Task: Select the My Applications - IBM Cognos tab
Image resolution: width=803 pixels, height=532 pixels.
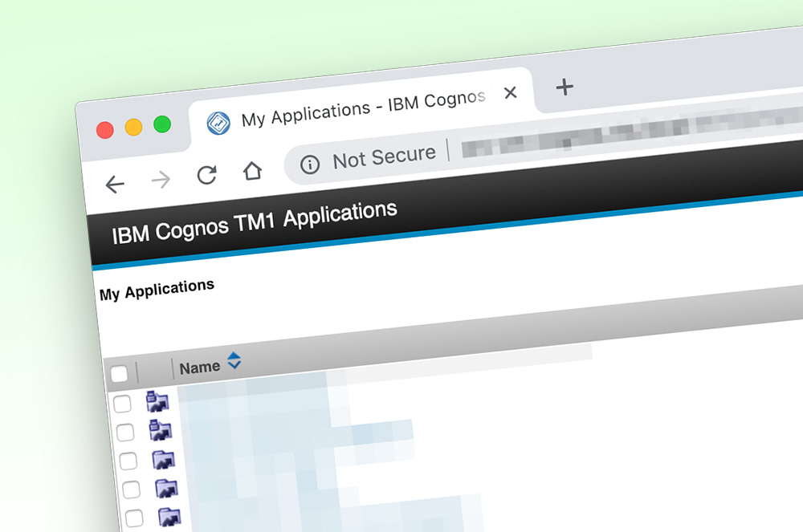Action: point(363,108)
